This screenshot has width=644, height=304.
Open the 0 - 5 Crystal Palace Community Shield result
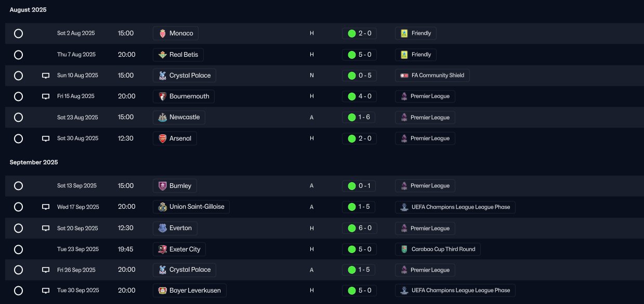tap(359, 75)
